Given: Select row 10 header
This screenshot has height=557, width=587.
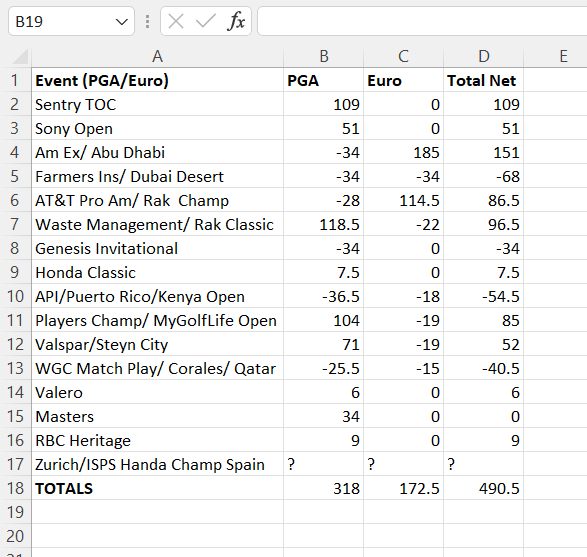Looking at the screenshot, I should point(15,296).
